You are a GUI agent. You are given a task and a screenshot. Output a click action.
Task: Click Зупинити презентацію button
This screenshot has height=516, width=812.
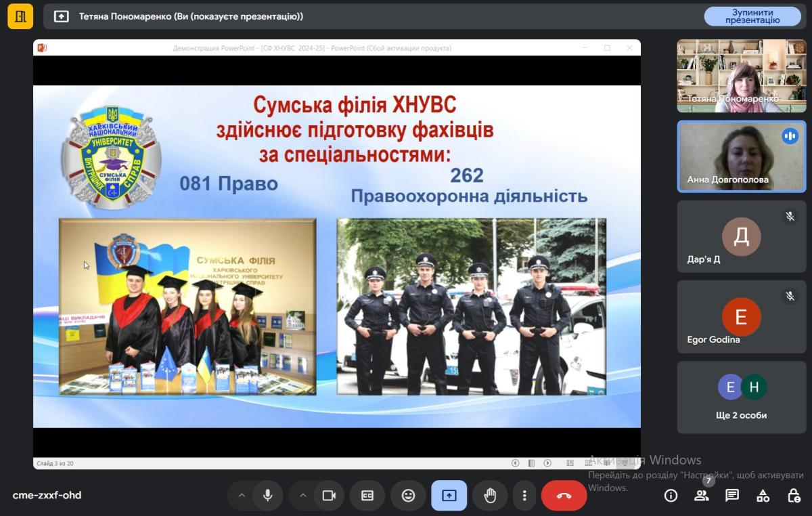pos(752,16)
